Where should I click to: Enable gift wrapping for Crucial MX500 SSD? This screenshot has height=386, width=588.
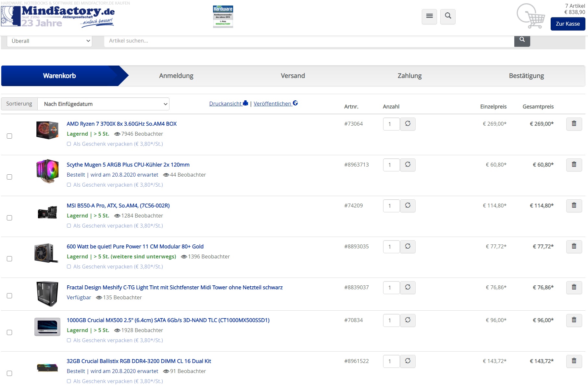point(69,340)
